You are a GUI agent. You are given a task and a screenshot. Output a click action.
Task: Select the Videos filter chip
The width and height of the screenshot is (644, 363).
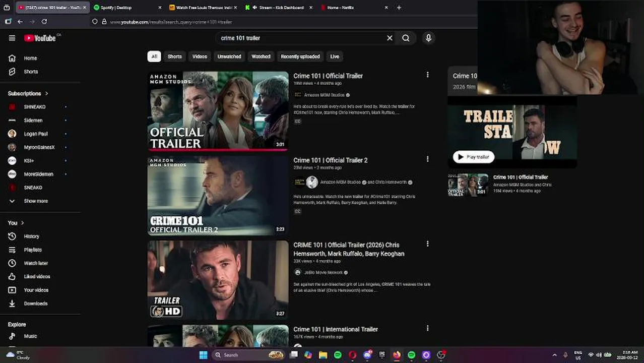pos(200,56)
